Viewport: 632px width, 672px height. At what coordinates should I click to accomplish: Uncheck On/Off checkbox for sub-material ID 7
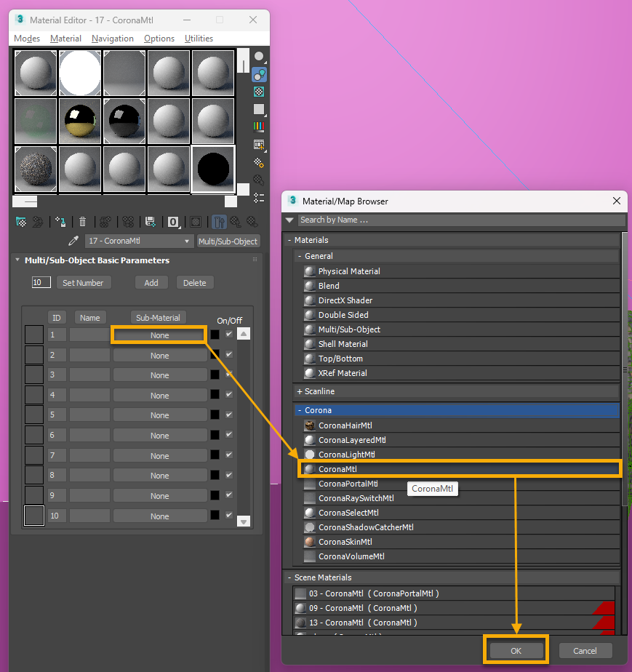229,455
